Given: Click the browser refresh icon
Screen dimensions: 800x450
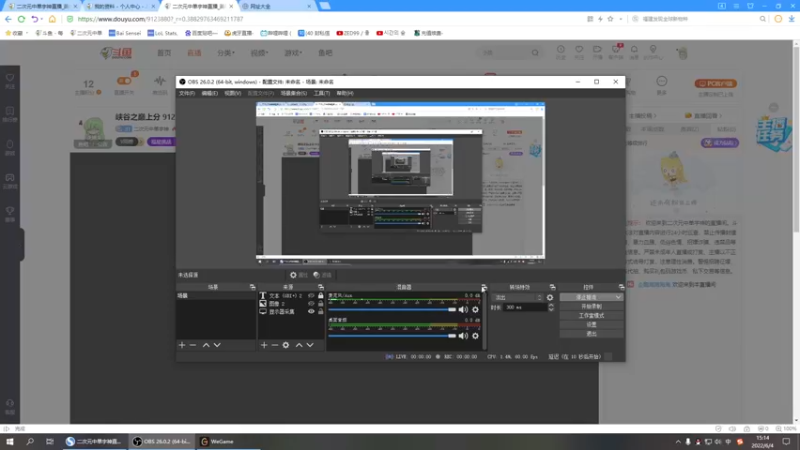Looking at the screenshot, I should (21, 19).
